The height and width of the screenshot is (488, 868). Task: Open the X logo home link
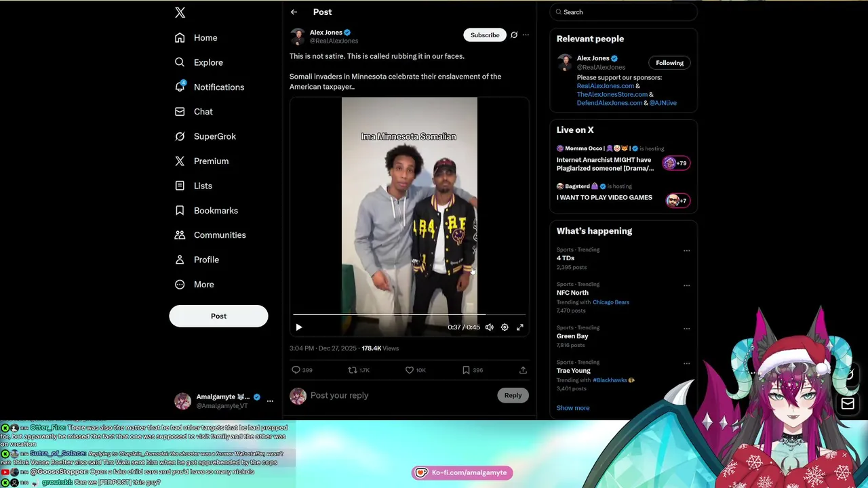click(180, 12)
